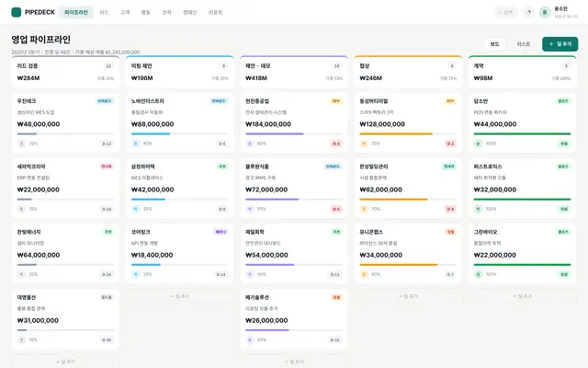
Task: Click the orange RFP tag on the ₩184,000,000 card
Action: tap(336, 101)
